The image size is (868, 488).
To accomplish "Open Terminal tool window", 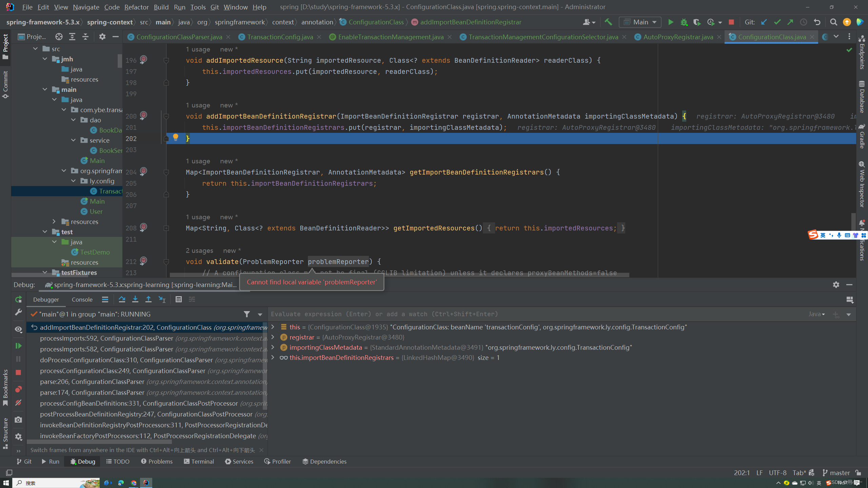I will point(199,462).
